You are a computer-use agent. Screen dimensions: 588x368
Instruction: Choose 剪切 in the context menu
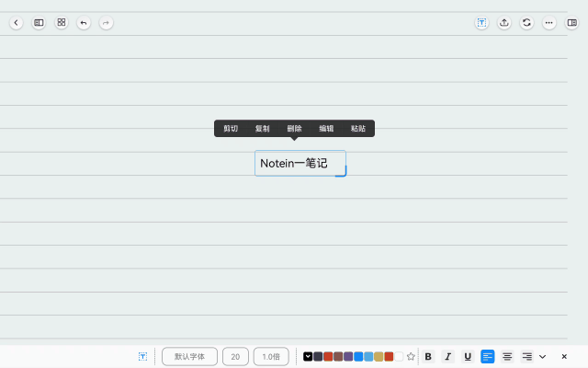pos(231,129)
